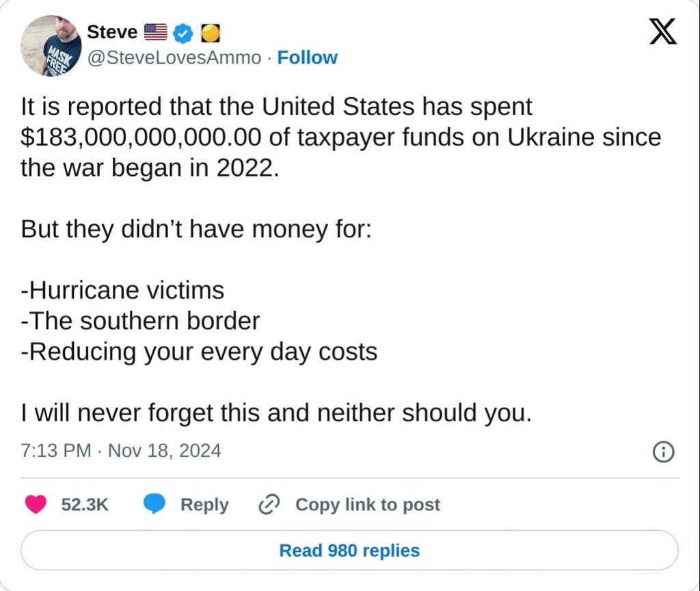Click the display name Steve
The width and height of the screenshot is (700, 591).
pos(112,31)
